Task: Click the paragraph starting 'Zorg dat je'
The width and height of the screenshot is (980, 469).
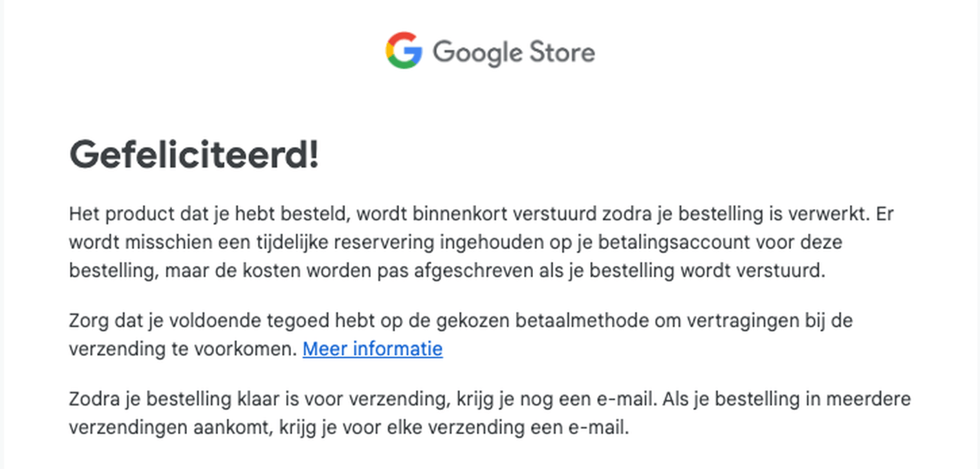Action: coord(461,334)
